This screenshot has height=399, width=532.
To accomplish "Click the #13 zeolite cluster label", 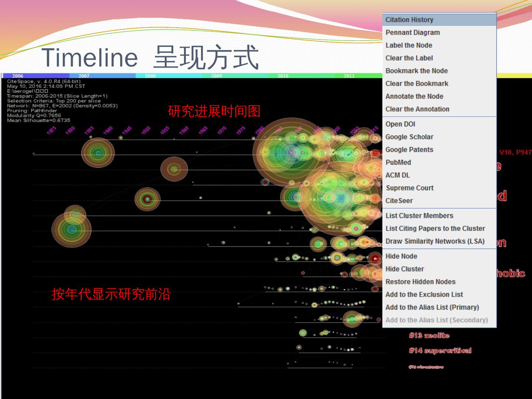I will point(429,335).
